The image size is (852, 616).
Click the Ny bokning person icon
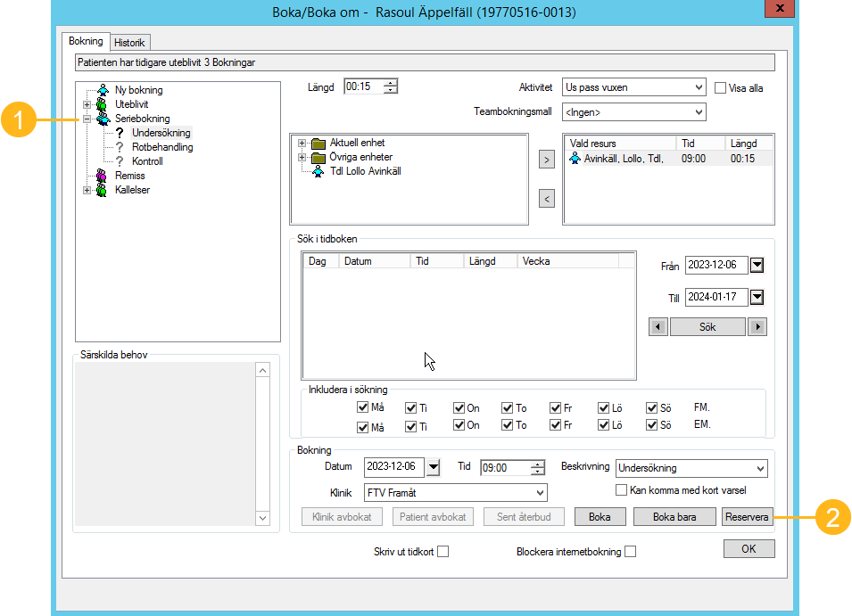[x=103, y=90]
